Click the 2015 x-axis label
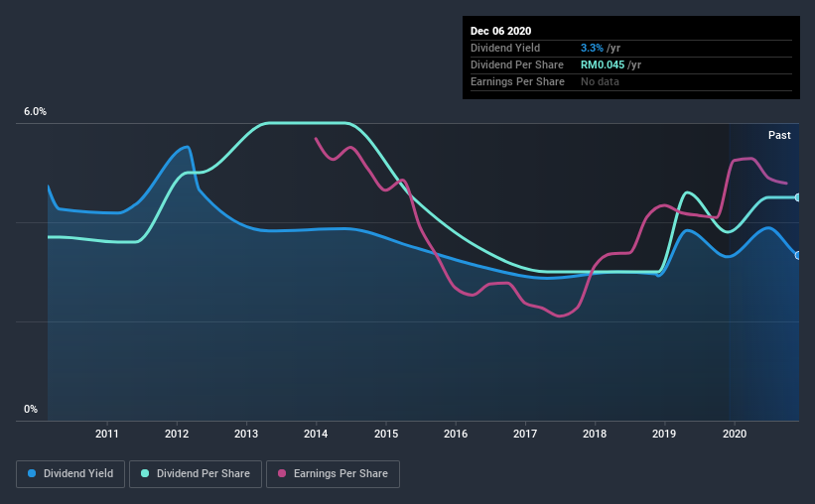The height and width of the screenshot is (504, 815). click(x=386, y=434)
